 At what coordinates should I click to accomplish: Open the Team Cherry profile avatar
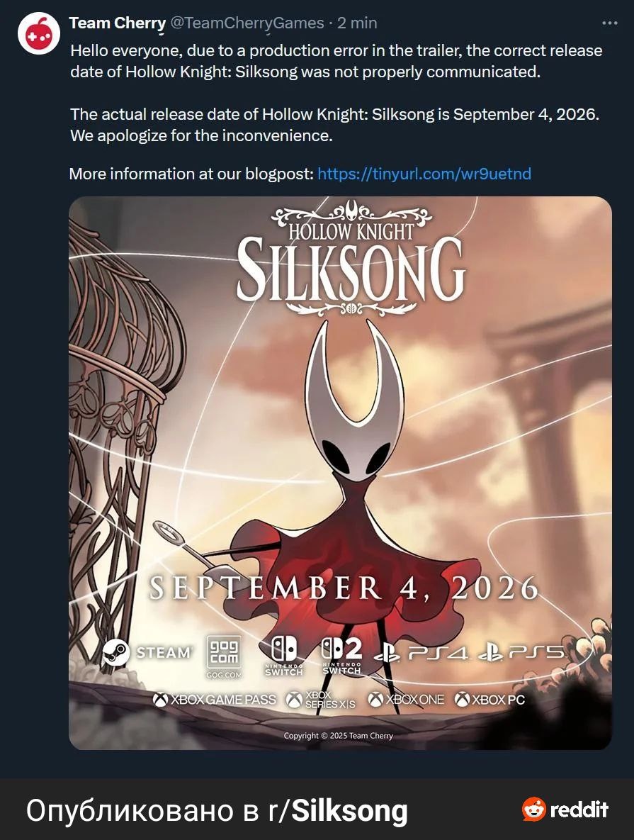38,34
